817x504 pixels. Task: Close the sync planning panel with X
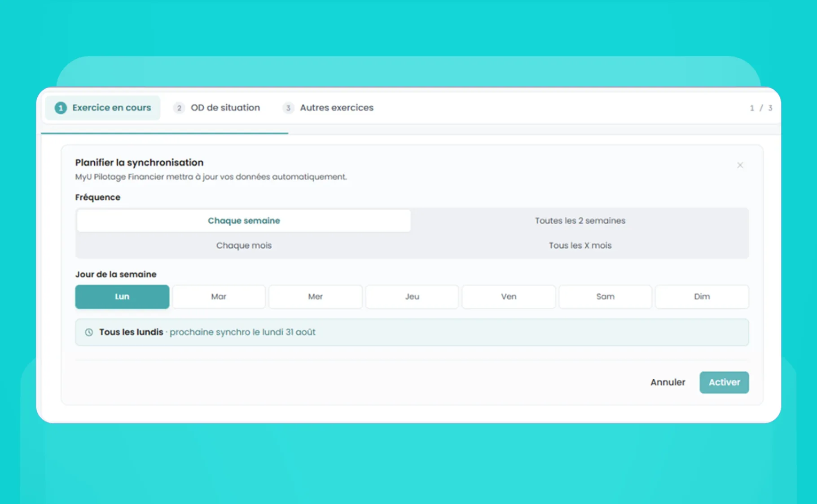pyautogui.click(x=740, y=165)
